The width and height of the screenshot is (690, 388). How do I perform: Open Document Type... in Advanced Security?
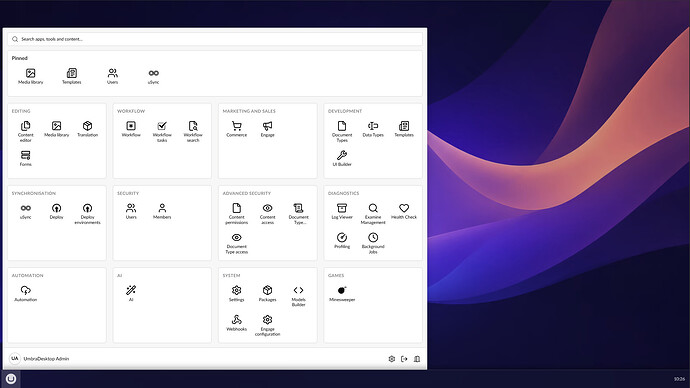coord(298,214)
